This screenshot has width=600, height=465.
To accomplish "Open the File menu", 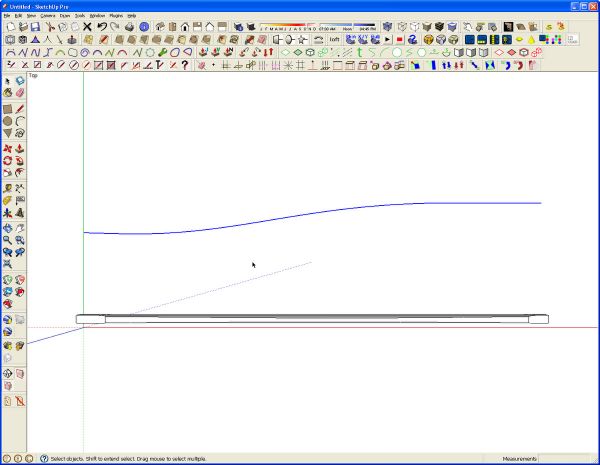I will 7,16.
